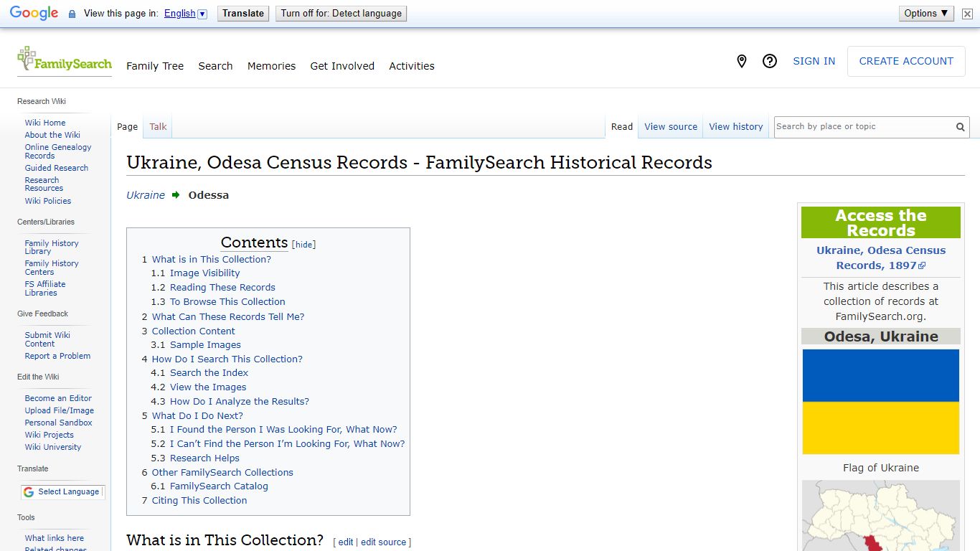The image size is (980, 551).
Task: Hide the Contents table
Action: (304, 245)
